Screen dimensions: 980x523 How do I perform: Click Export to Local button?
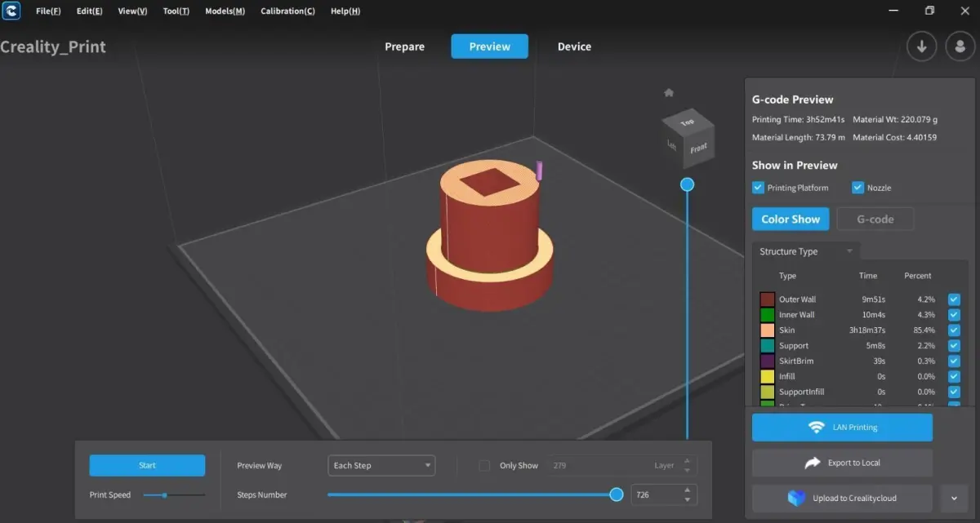tap(842, 463)
